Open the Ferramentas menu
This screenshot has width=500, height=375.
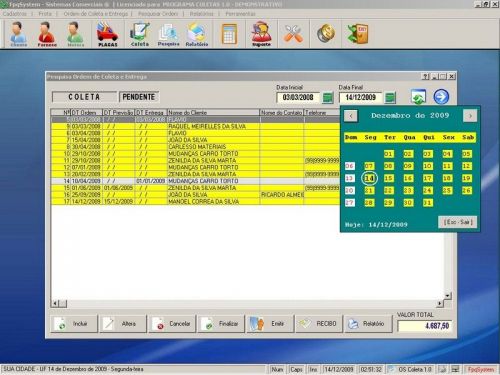(240, 14)
